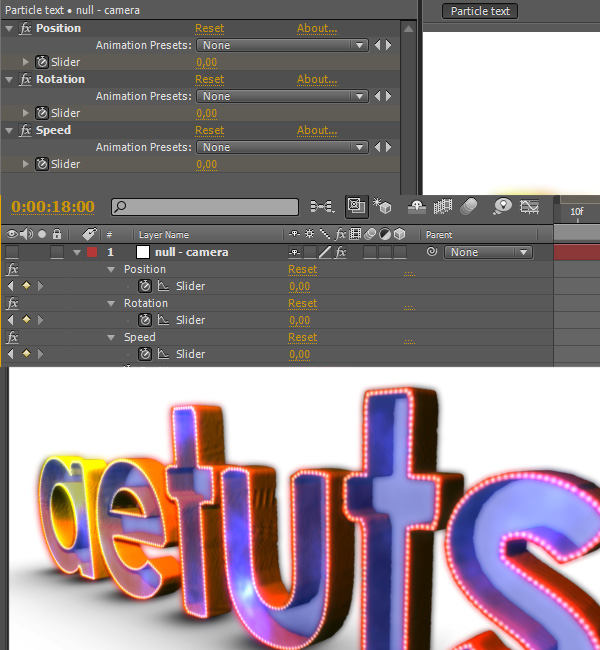The width and height of the screenshot is (600, 650).
Task: Click Lock column header icon
Action: pyautogui.click(x=57, y=234)
